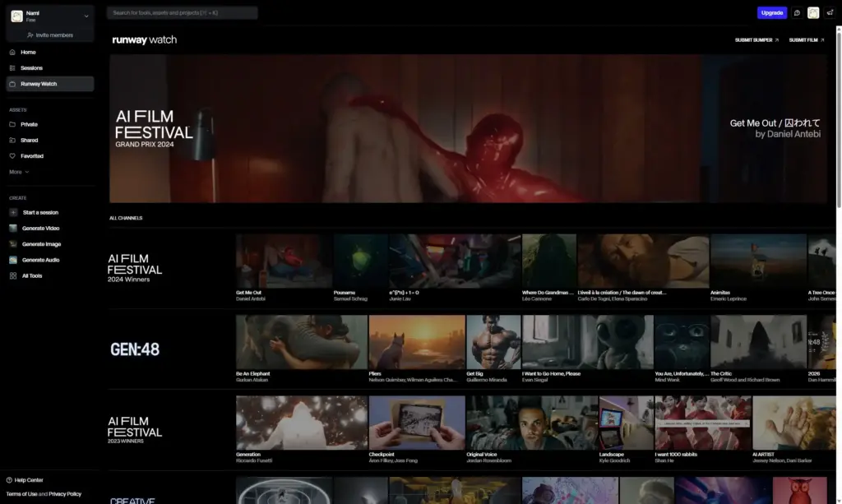The image size is (842, 504).
Task: Click the Generate Audio icon
Action: 13,260
